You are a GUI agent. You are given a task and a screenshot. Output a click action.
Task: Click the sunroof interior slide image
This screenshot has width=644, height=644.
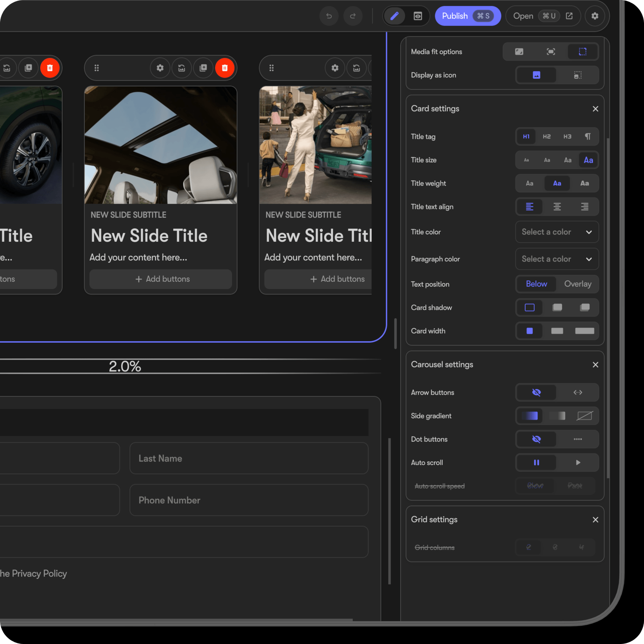161,145
